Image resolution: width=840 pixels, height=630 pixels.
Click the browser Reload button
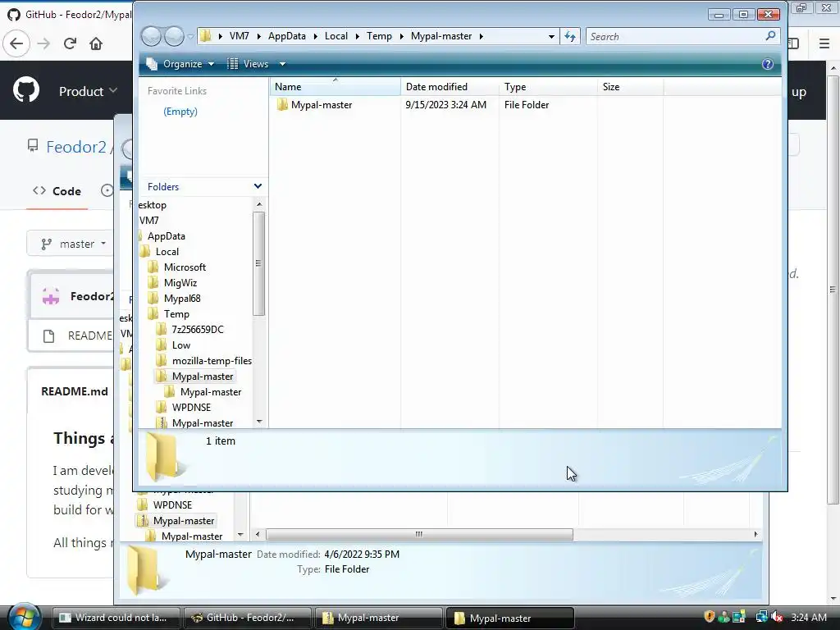[70, 43]
